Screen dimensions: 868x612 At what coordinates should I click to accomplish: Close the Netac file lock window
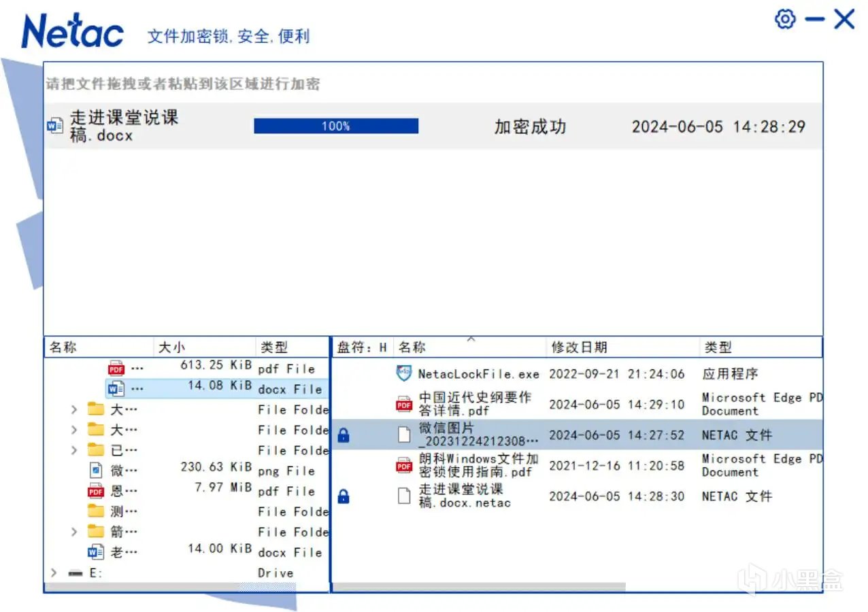tap(844, 19)
